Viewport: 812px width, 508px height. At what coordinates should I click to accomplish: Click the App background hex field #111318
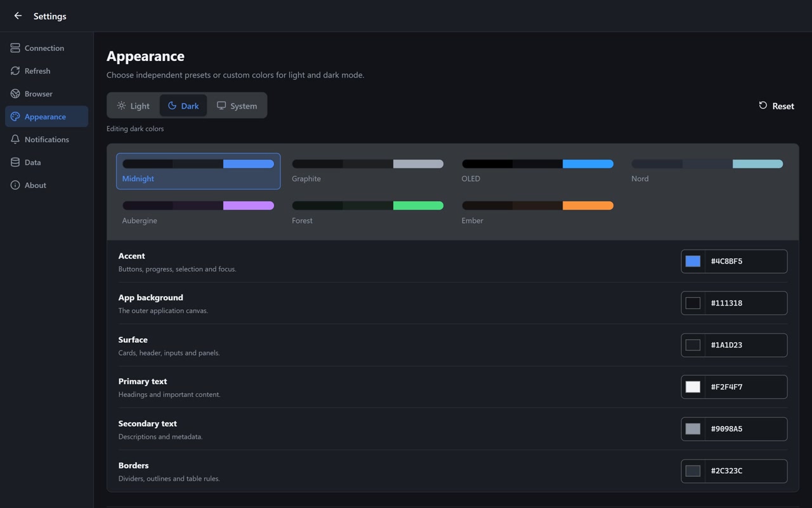[745, 303]
